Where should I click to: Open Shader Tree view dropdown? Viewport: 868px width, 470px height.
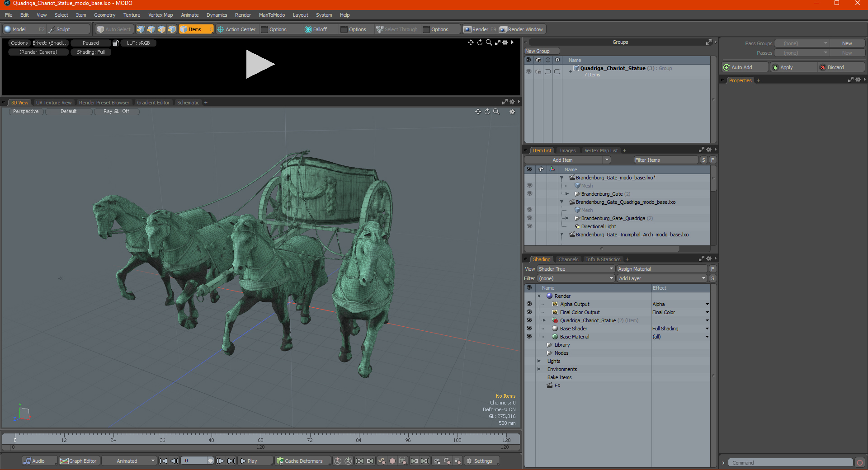(x=576, y=269)
